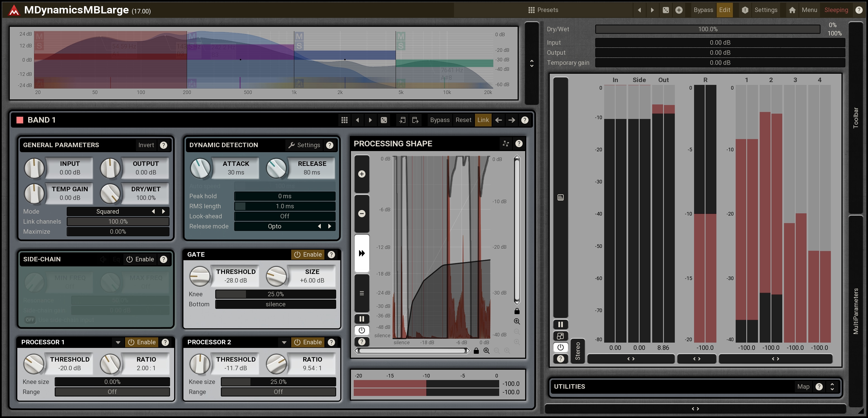Click Processing Shape fast-forward arrows button
868x418 pixels.
(362, 253)
